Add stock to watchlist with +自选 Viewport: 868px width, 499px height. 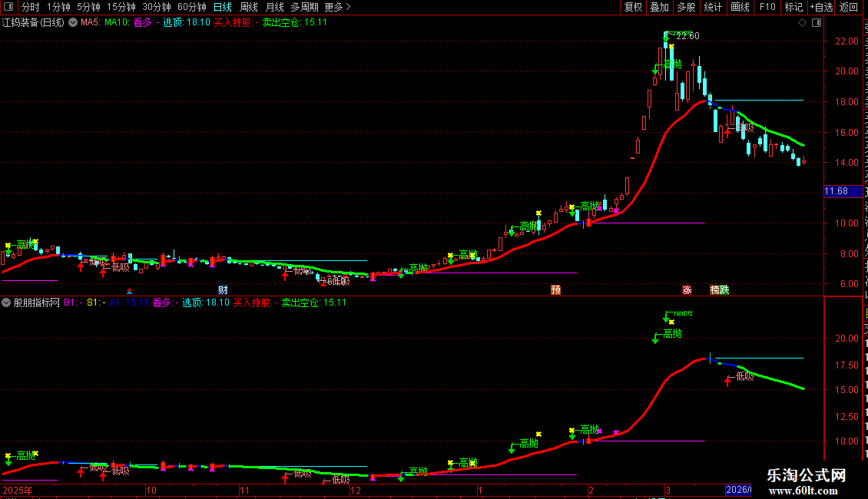click(821, 7)
